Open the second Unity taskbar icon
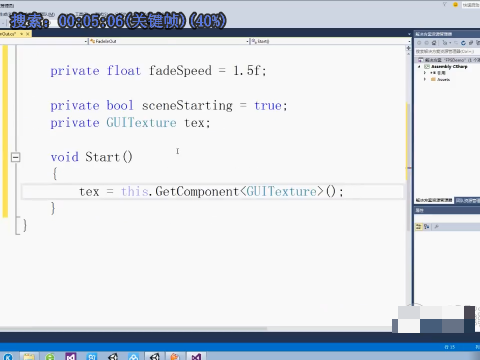Screen dimensions: 480x360 click(154, 356)
